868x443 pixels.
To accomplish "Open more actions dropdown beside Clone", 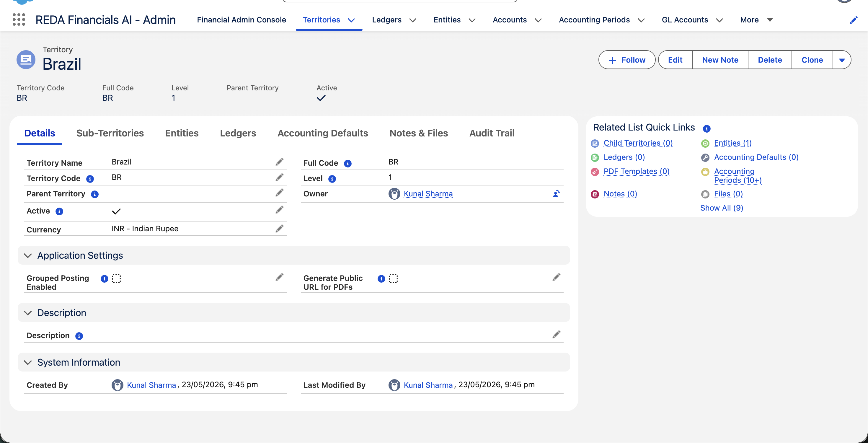I will coord(842,60).
